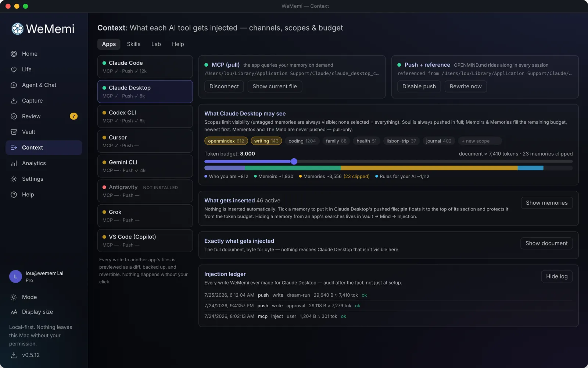Click the Life heart icon

[x=14, y=70]
